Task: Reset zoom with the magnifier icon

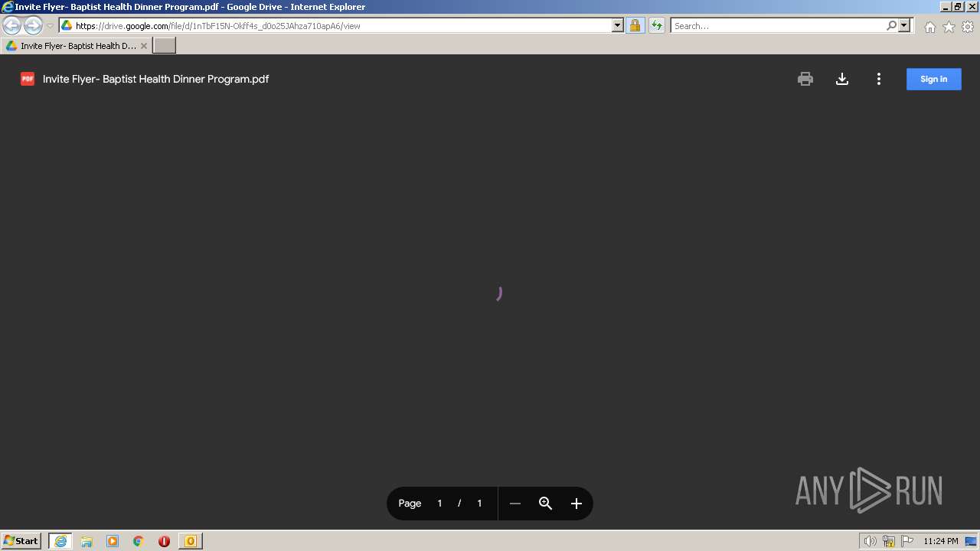Action: [x=546, y=504]
